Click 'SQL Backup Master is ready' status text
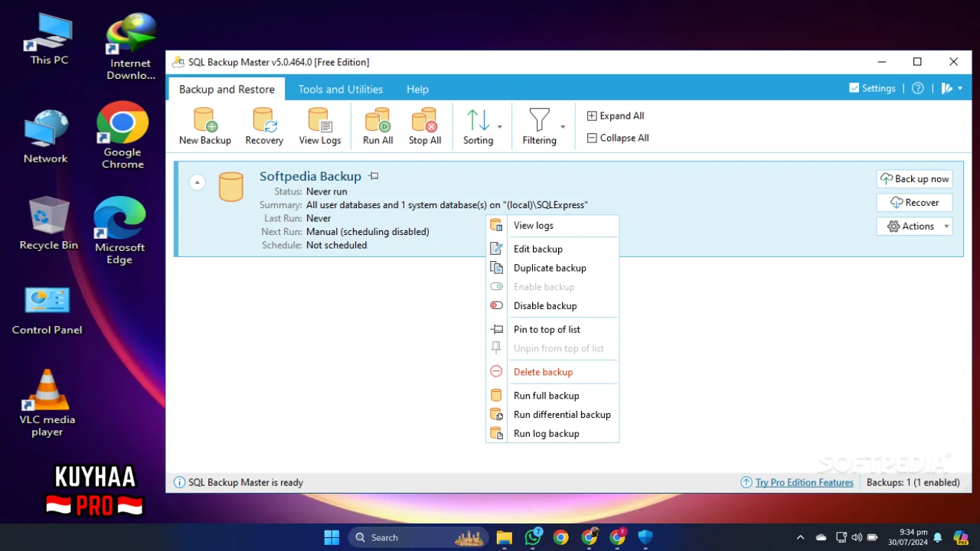 point(246,482)
